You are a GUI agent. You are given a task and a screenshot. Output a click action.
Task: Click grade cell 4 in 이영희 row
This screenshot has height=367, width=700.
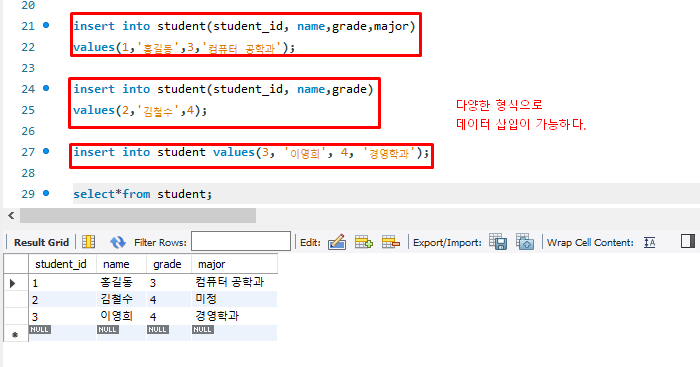[x=169, y=316]
